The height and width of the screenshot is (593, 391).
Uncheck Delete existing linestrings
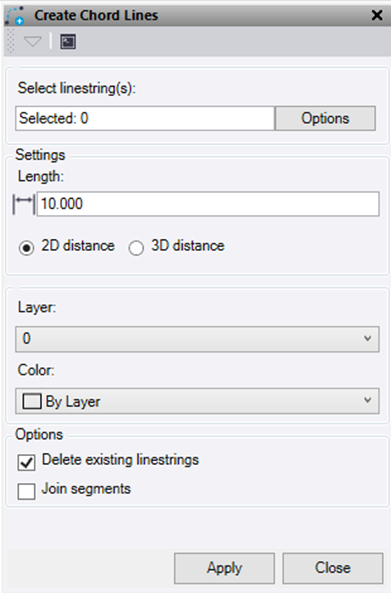coord(26,462)
